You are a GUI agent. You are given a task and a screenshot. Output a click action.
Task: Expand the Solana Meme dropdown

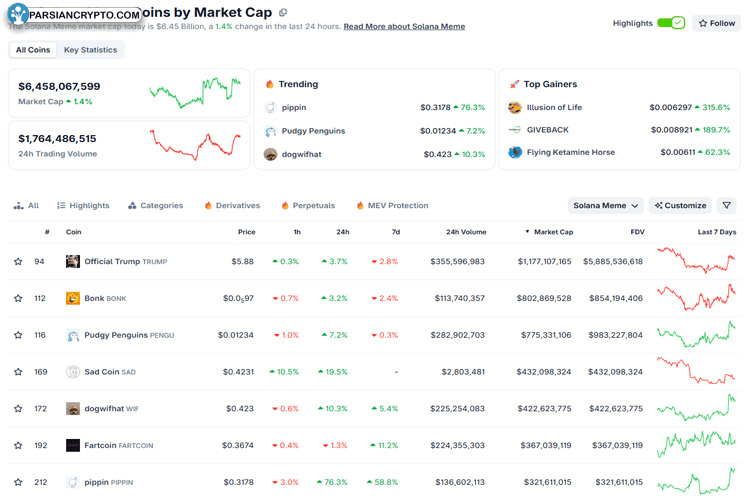click(x=606, y=205)
